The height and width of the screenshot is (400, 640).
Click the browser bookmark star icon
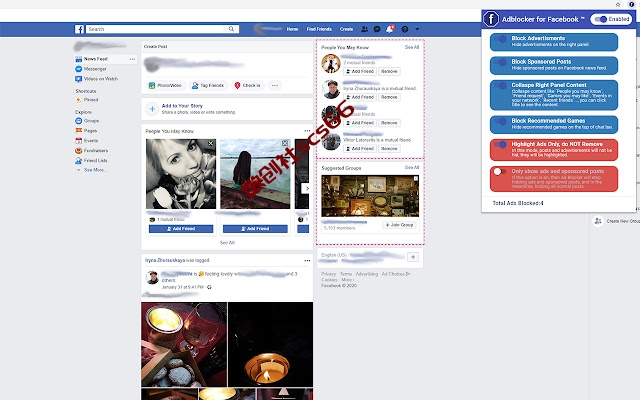point(618,4)
